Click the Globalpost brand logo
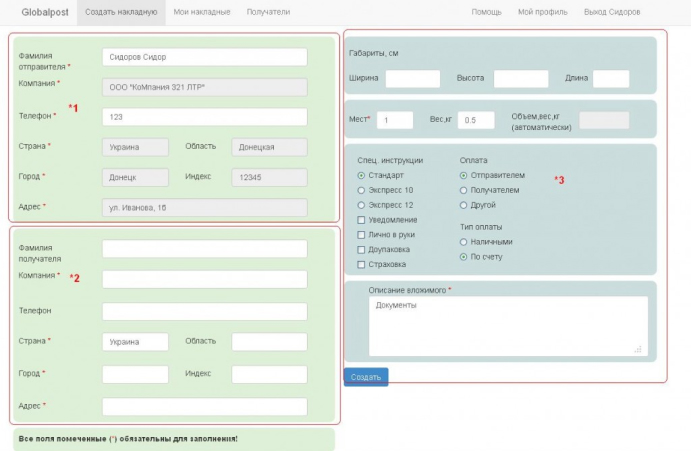The height and width of the screenshot is (451, 691). tap(43, 12)
